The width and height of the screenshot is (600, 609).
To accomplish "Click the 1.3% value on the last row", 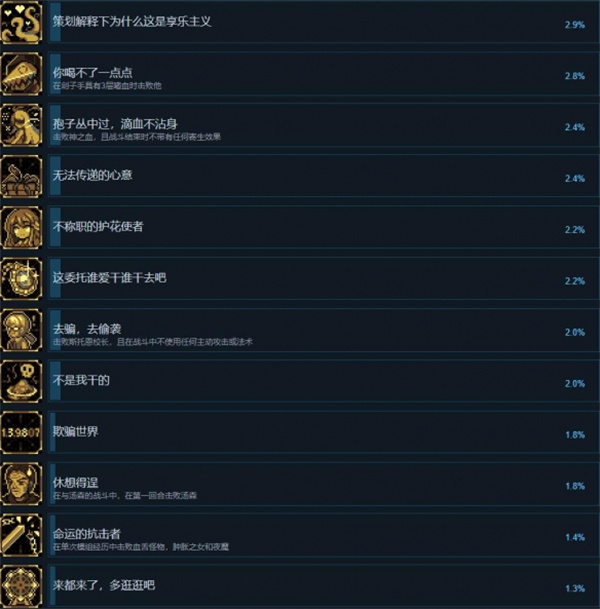I will 575,588.
